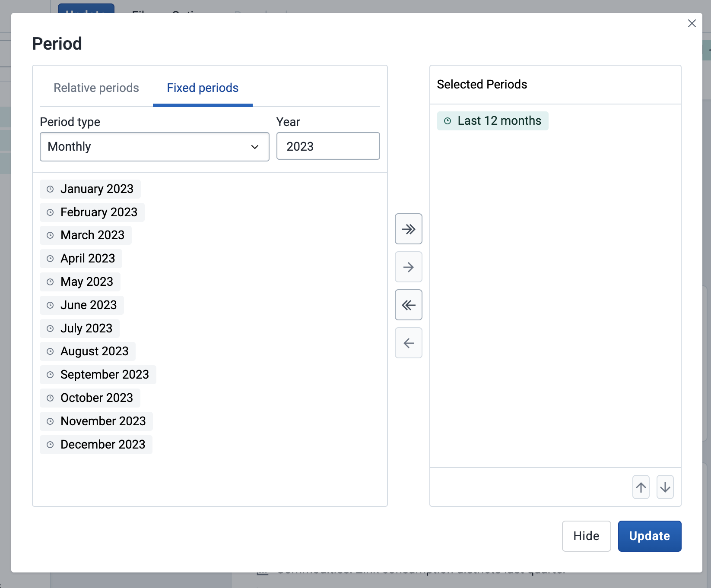Choose December 2023 from the list
Viewport: 711px width, 588px height.
[x=96, y=444]
